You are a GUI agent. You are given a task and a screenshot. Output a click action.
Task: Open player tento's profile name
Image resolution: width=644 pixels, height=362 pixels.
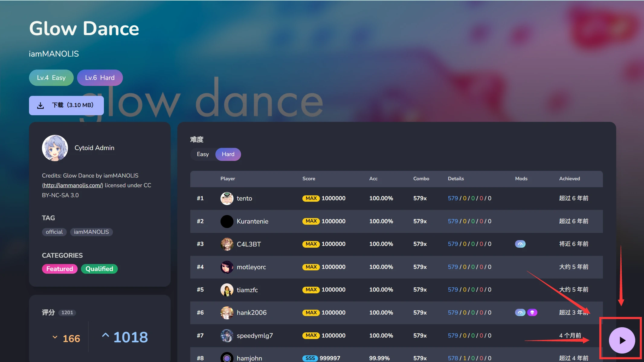pos(244,198)
